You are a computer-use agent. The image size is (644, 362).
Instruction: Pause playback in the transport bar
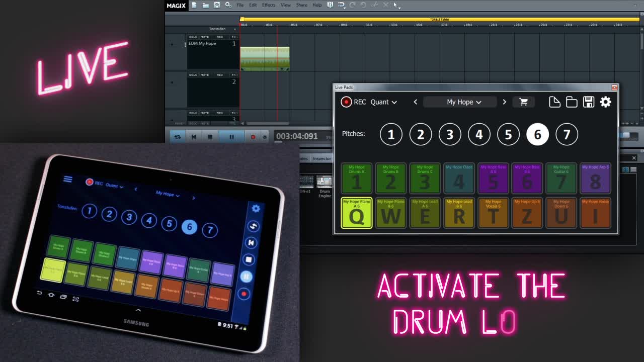pos(231,137)
